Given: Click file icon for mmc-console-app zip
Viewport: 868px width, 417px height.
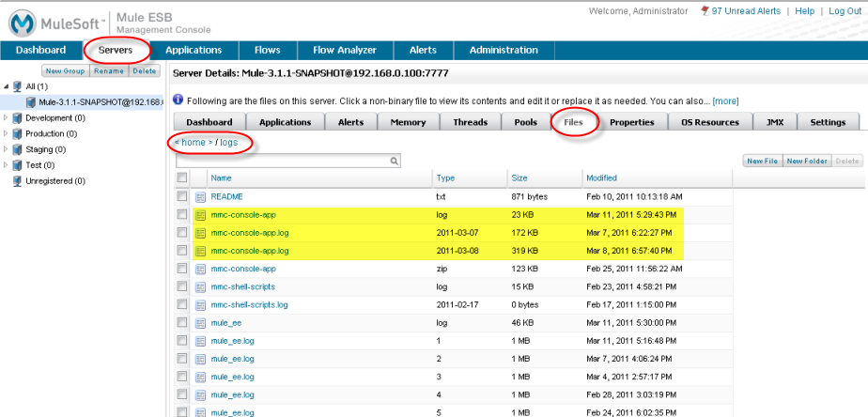Looking at the screenshot, I should tap(200, 270).
